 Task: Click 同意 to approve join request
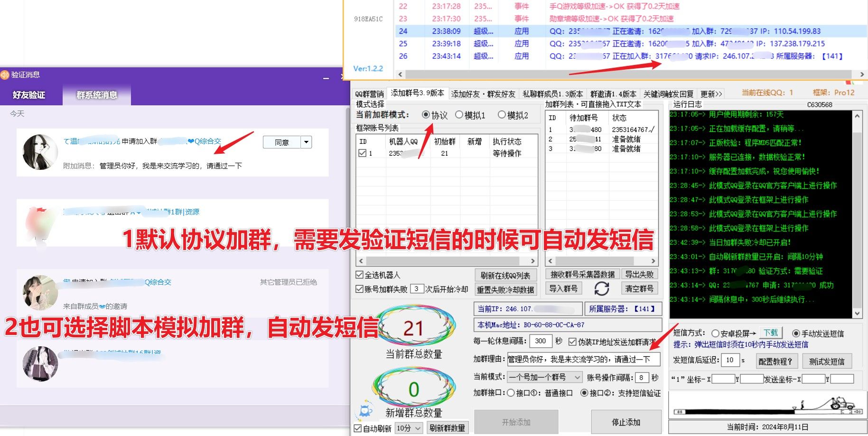282,142
